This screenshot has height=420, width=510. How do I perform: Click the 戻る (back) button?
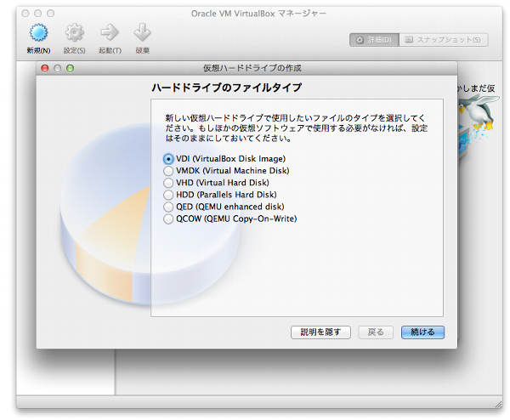[x=376, y=332]
